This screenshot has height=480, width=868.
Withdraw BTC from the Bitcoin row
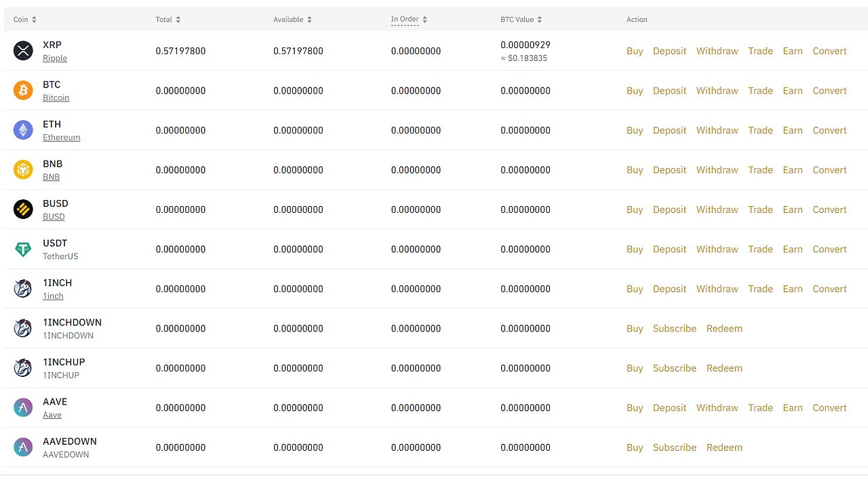point(717,90)
